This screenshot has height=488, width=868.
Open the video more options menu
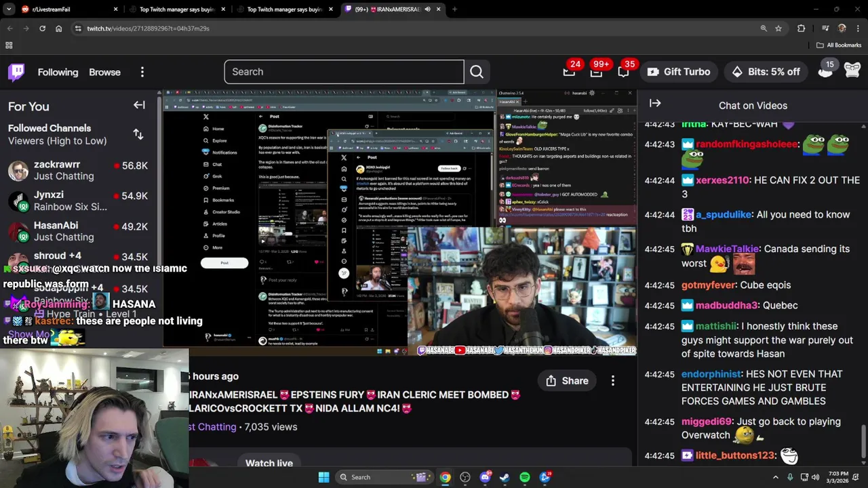(613, 381)
